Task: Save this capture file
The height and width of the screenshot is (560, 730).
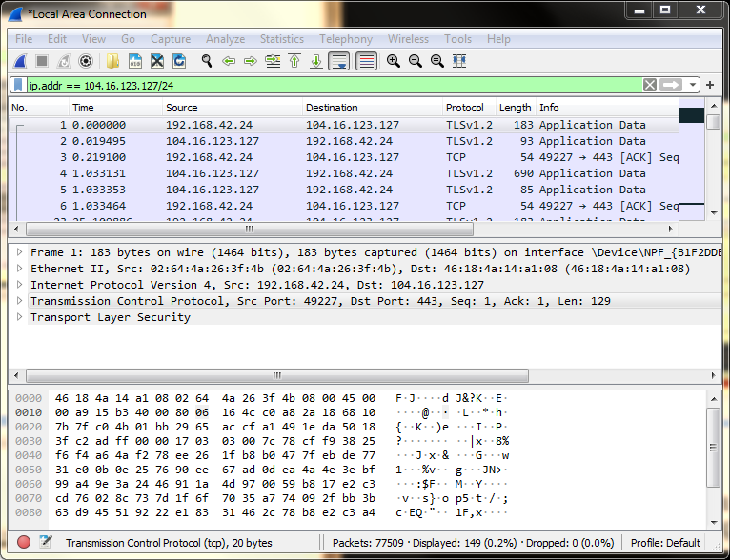Action: (135, 61)
